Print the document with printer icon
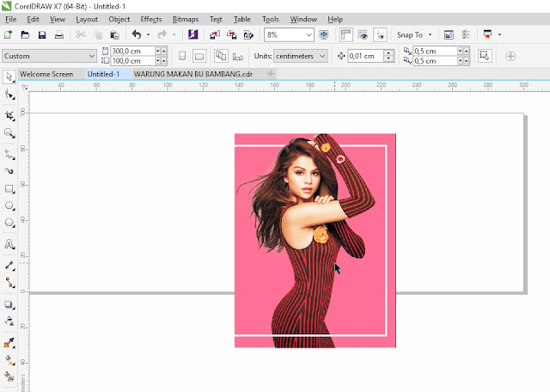 click(x=59, y=34)
